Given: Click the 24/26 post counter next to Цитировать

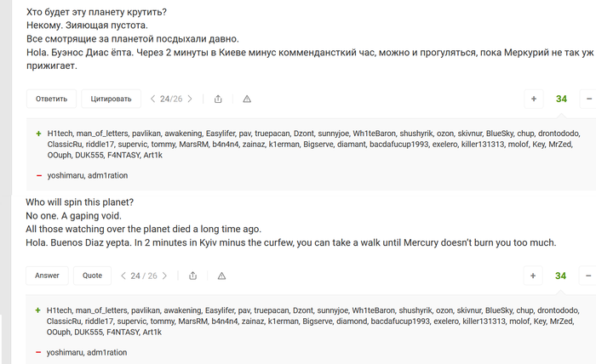Looking at the screenshot, I should coord(170,99).
